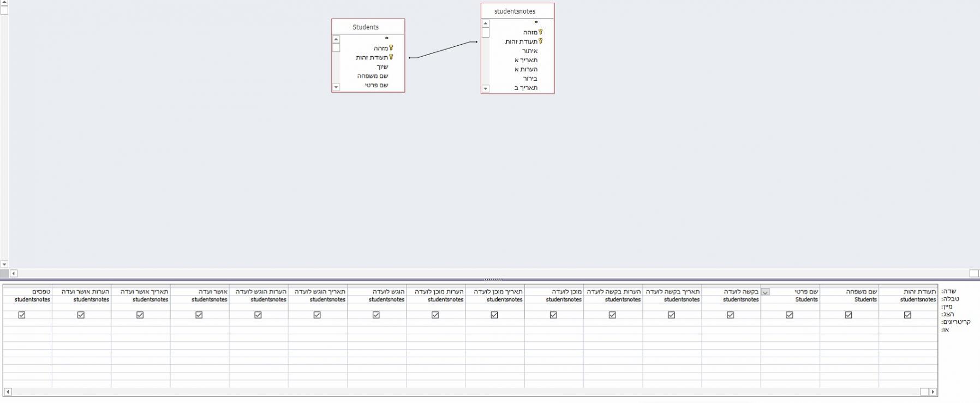Toggle the Show checkbox for תאריך מוכן לועדה
This screenshot has height=403, width=980.
click(494, 315)
